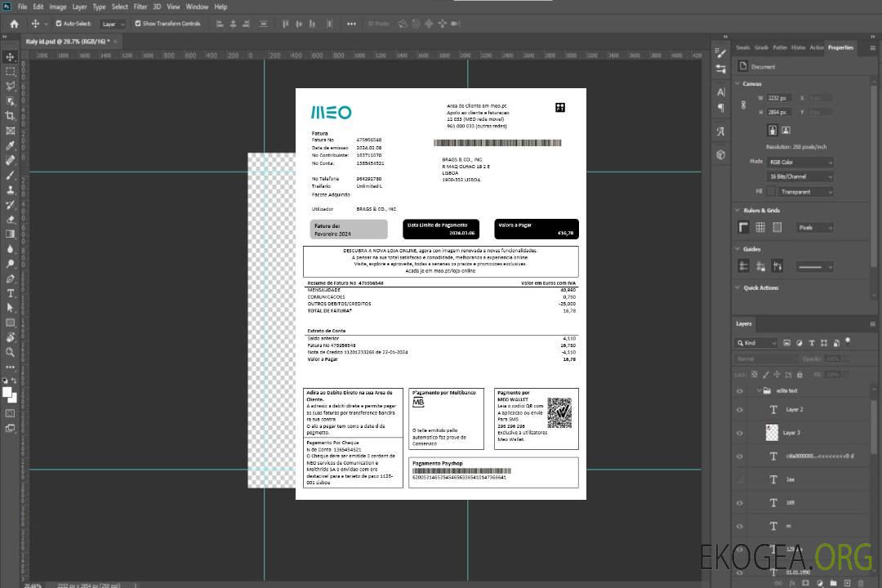This screenshot has height=588, width=882.
Task: Select the Move tool in the toolbox
Action: click(10, 57)
